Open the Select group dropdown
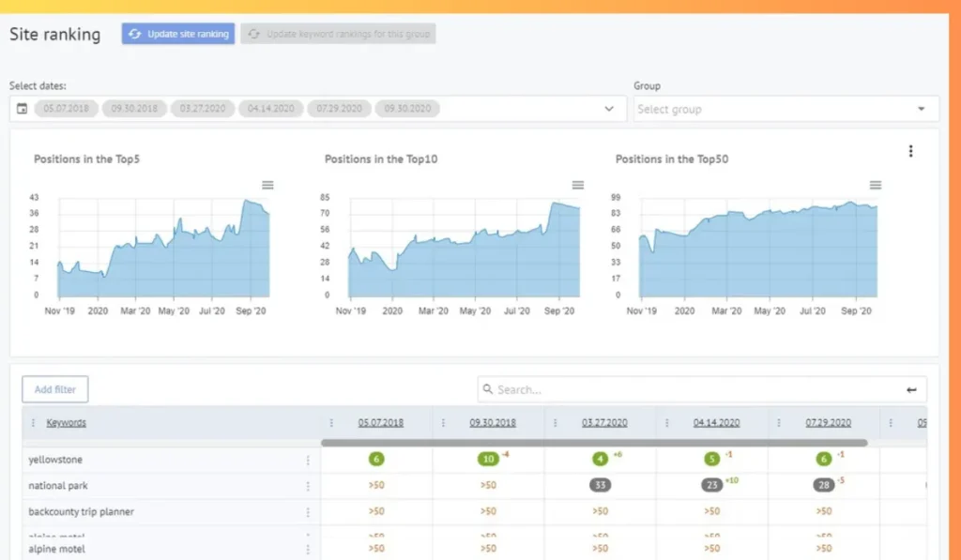The width and height of the screenshot is (961, 560). click(786, 109)
